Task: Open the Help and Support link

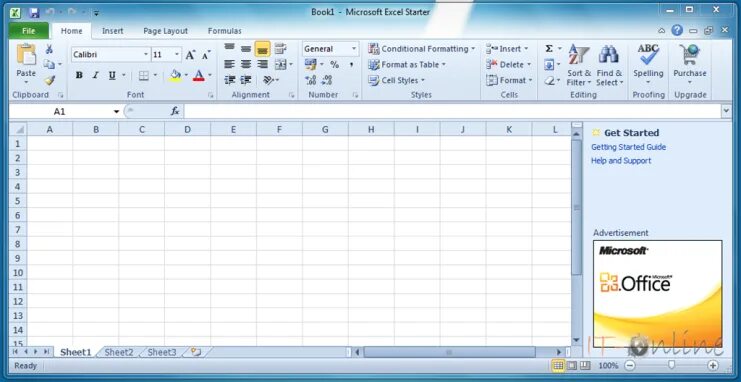Action: tap(620, 161)
